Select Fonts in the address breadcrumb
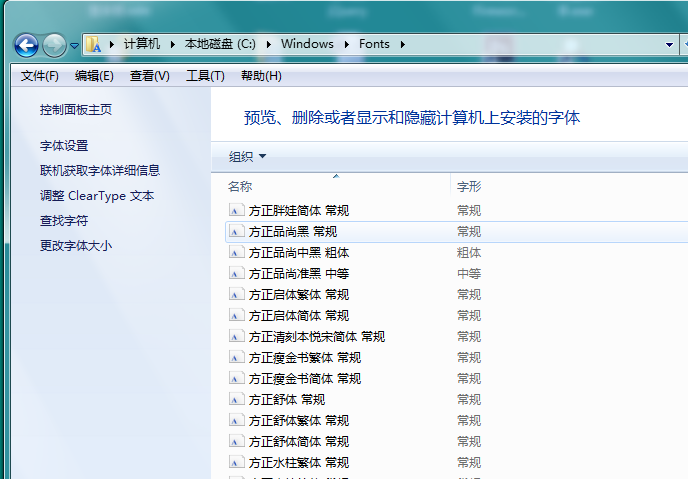The height and width of the screenshot is (479, 688). click(374, 44)
